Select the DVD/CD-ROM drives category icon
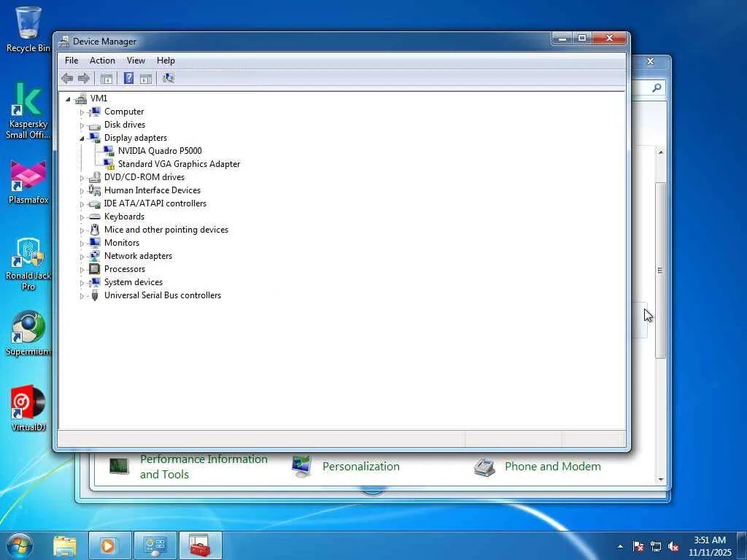The height and width of the screenshot is (560, 747). coord(95,177)
